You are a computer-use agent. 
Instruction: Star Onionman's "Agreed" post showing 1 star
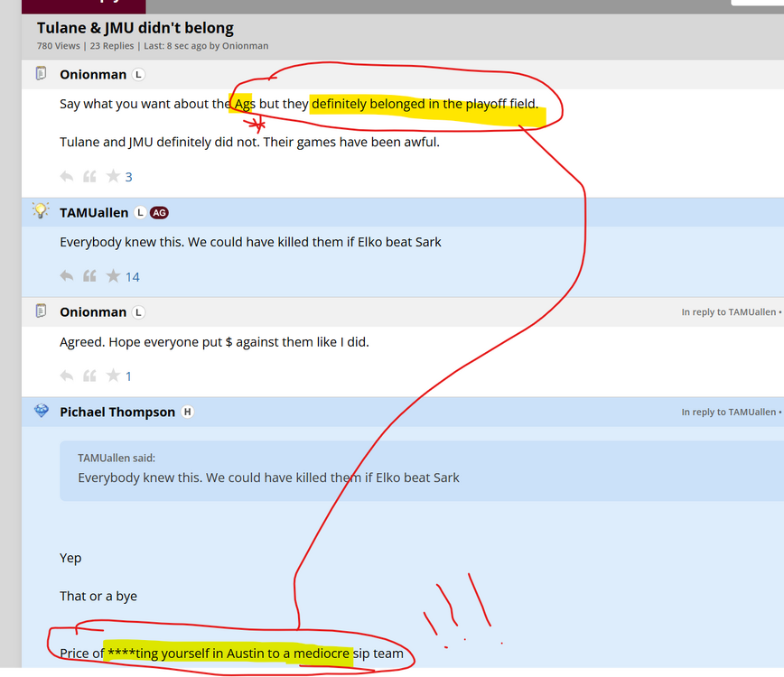pos(113,376)
